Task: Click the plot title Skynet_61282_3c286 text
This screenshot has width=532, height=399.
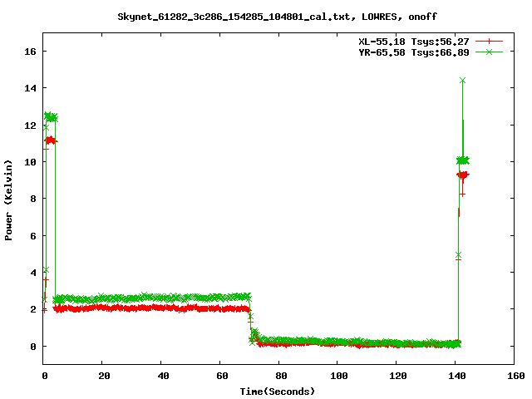Action: coord(277,17)
